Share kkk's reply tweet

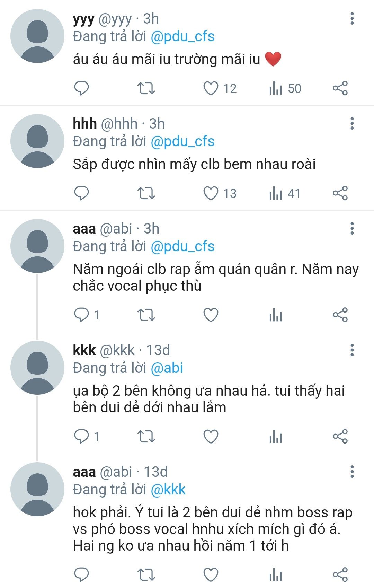(340, 436)
